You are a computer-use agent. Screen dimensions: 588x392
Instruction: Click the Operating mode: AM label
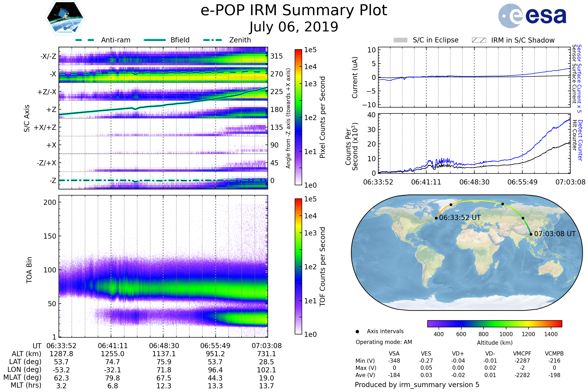(384, 342)
